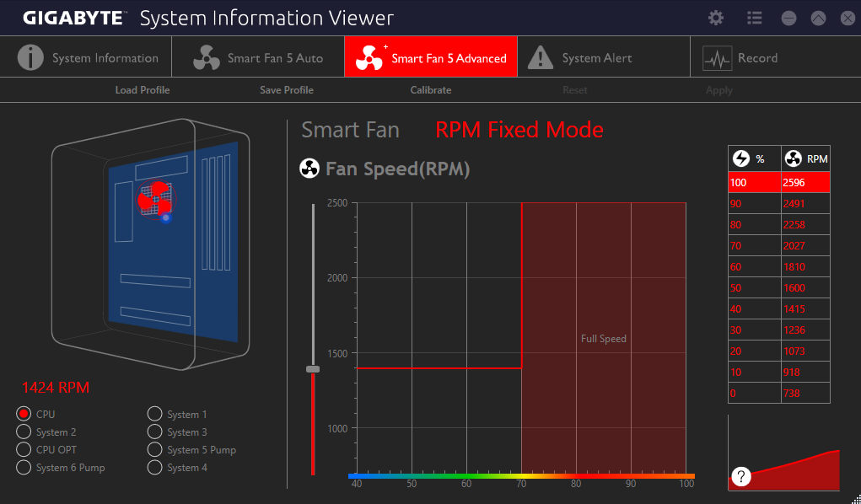Select the System 3 fan radio button
Viewport: 861px width, 504px height.
(155, 432)
